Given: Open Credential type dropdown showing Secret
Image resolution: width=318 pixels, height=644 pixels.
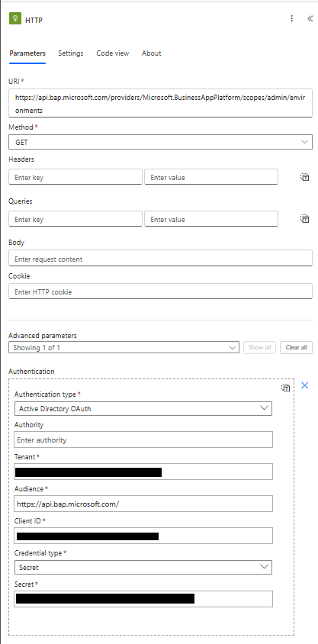Looking at the screenshot, I should (143, 567).
